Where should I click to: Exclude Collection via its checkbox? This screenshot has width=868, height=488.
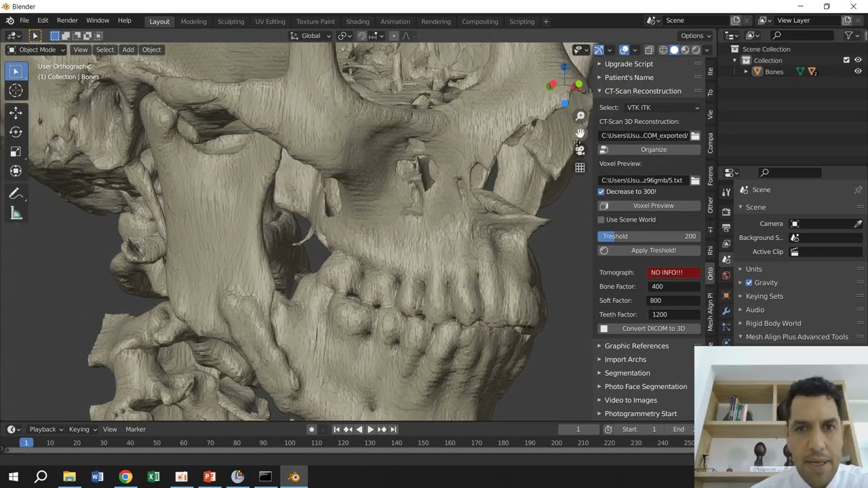click(x=846, y=60)
